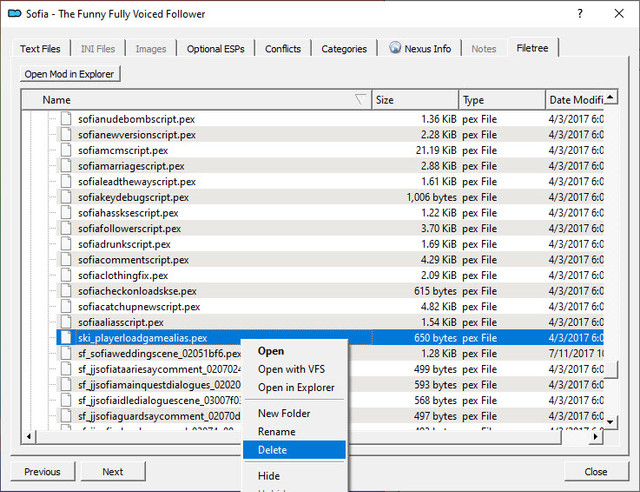Switch to the Text Files tab
This screenshot has height=492, width=640.
[x=40, y=49]
